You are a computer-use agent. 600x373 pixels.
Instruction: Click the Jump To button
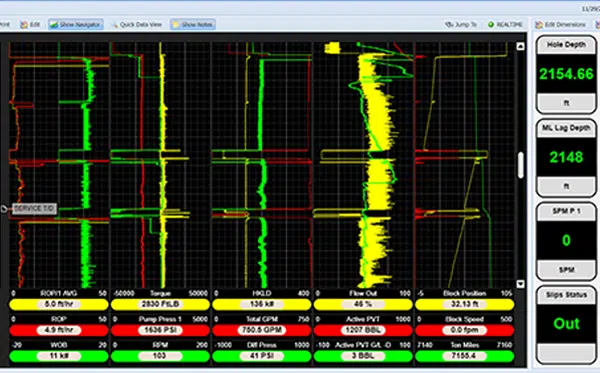tap(461, 24)
